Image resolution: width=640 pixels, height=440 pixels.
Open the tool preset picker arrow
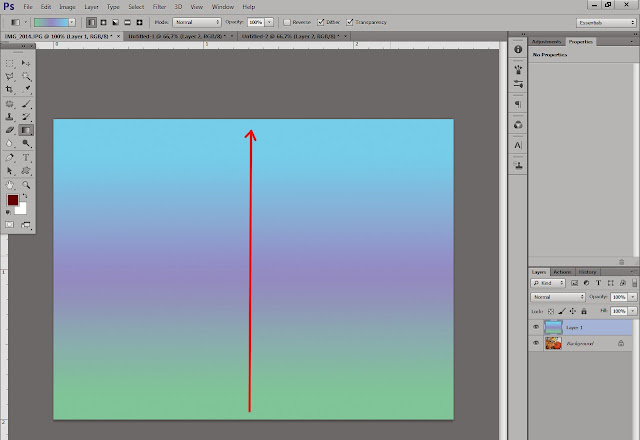pos(25,22)
